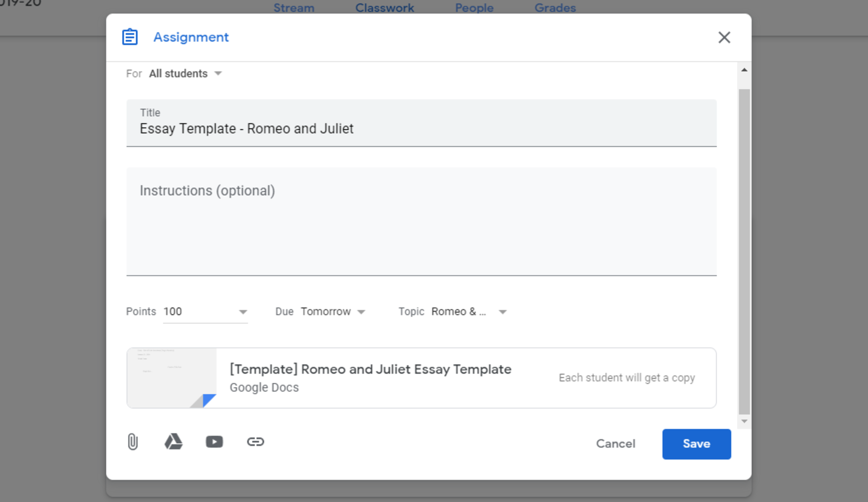
Task: Switch to the Classwork tab
Action: point(384,8)
